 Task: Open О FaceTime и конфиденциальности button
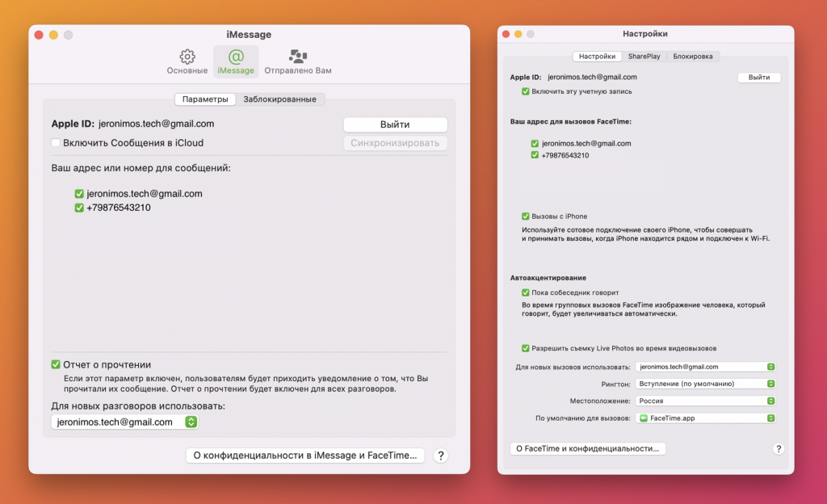coord(588,448)
